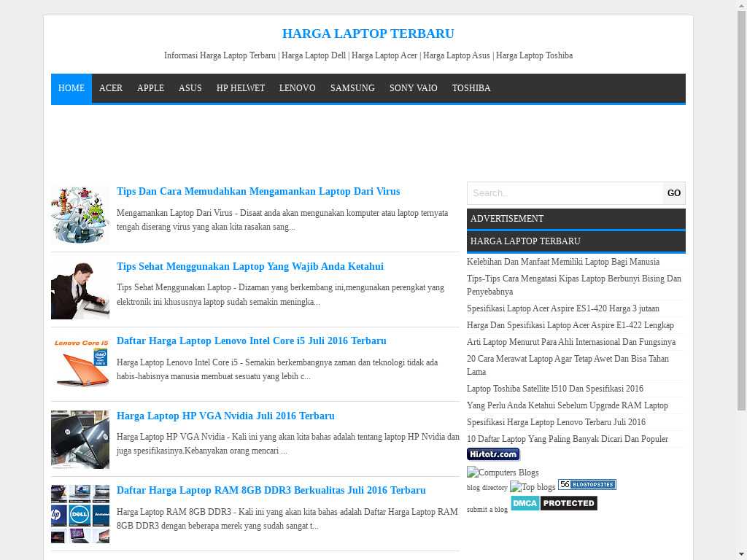Open article Daftar Harga Laptop Lenovo Intel Core i5
Screen dimensions: 747x560
point(252,341)
